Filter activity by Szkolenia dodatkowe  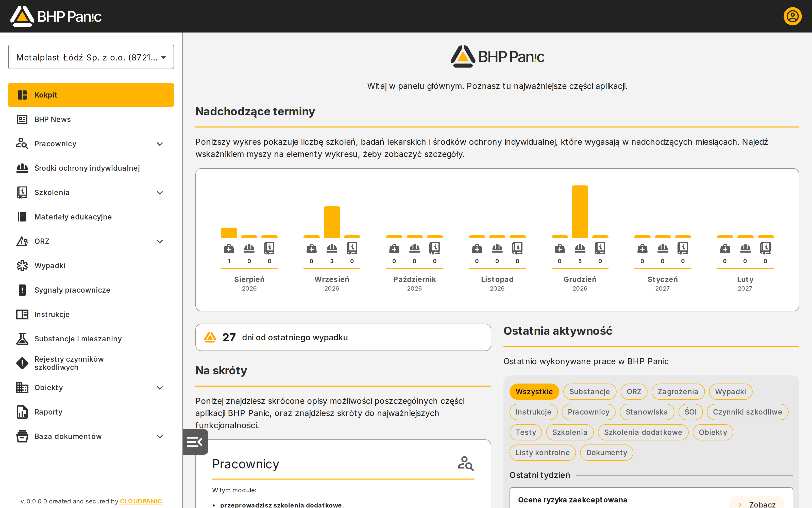[x=643, y=432]
